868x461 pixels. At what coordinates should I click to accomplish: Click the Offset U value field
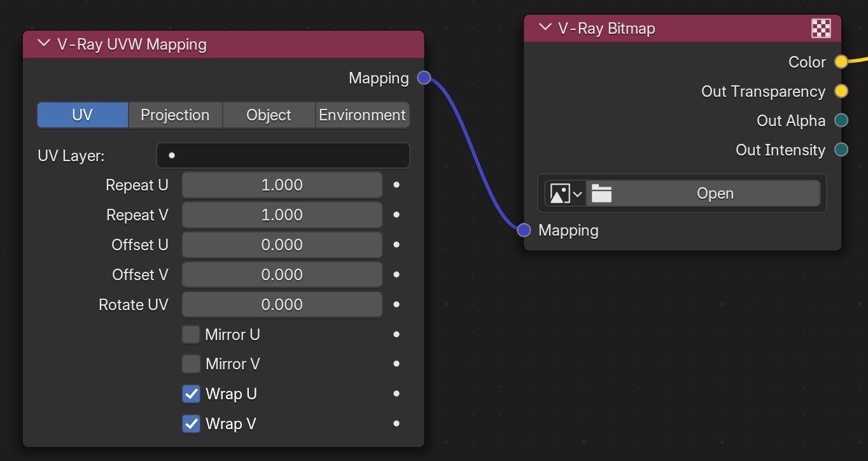282,245
